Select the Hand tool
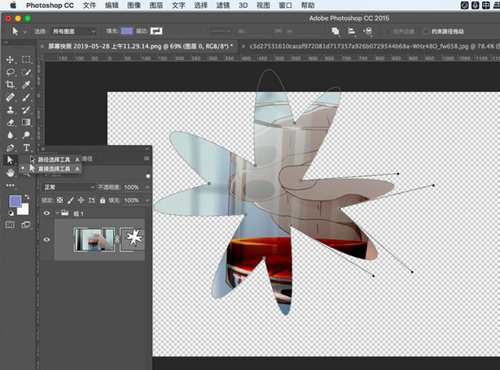The width and height of the screenshot is (500, 370). pyautogui.click(x=10, y=173)
